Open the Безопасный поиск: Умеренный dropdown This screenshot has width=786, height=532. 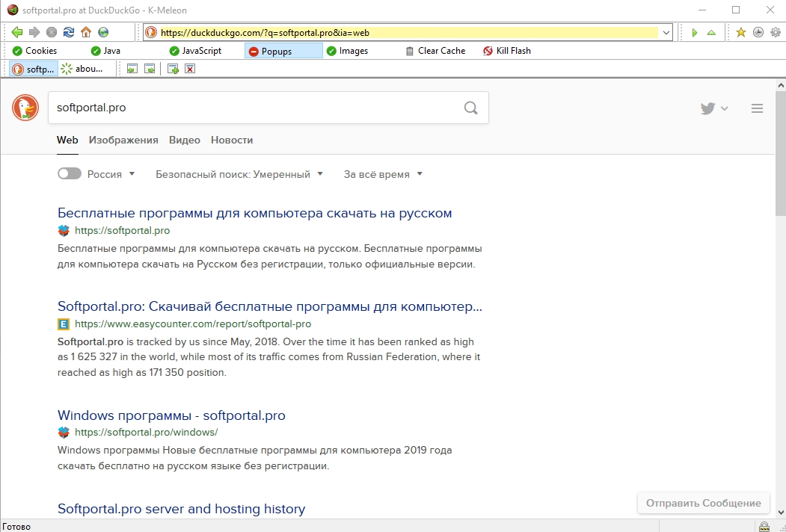click(239, 174)
